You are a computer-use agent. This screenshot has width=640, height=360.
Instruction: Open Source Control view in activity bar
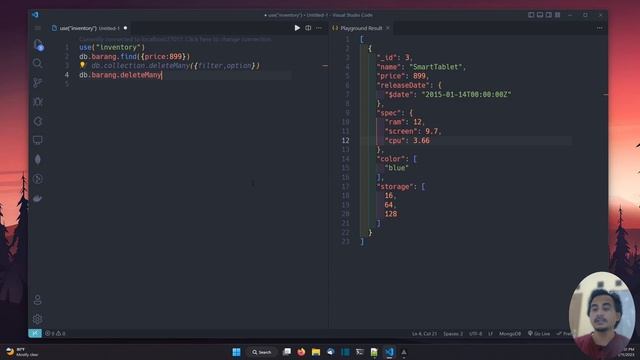point(38,82)
